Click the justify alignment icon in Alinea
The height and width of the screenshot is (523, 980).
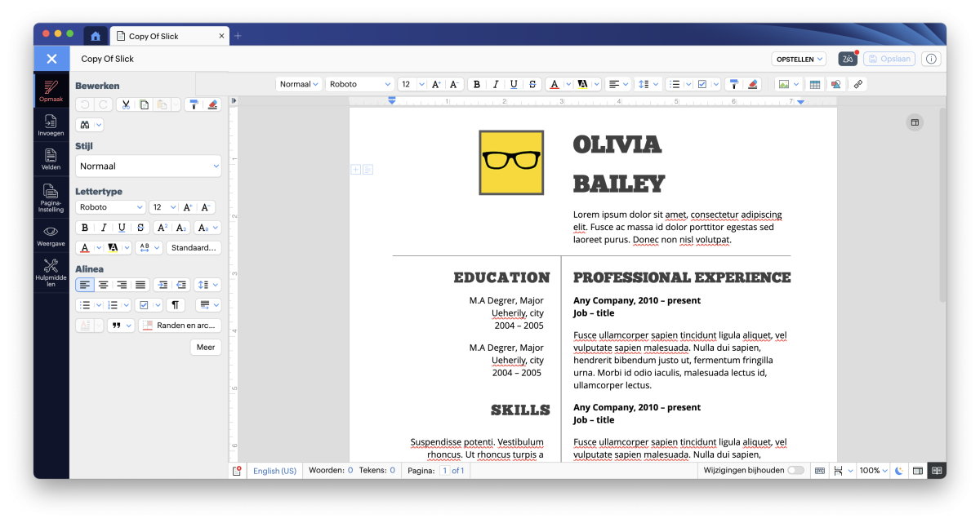pos(140,285)
